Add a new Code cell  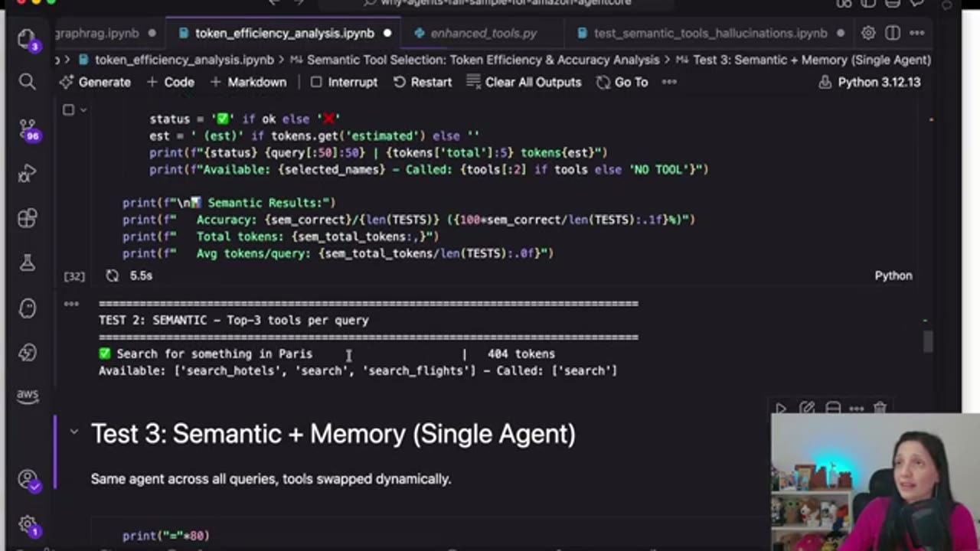pos(170,82)
